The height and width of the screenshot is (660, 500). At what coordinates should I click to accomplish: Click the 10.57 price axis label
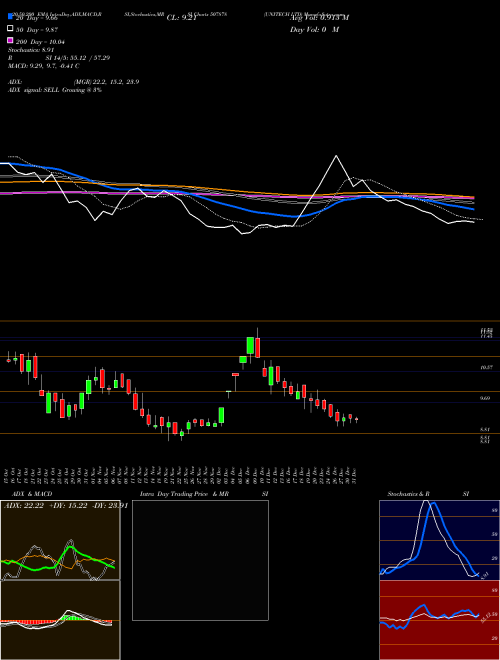tap(487, 367)
